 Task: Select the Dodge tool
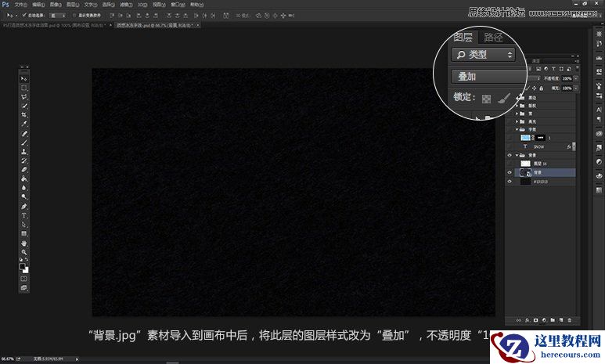(24, 196)
